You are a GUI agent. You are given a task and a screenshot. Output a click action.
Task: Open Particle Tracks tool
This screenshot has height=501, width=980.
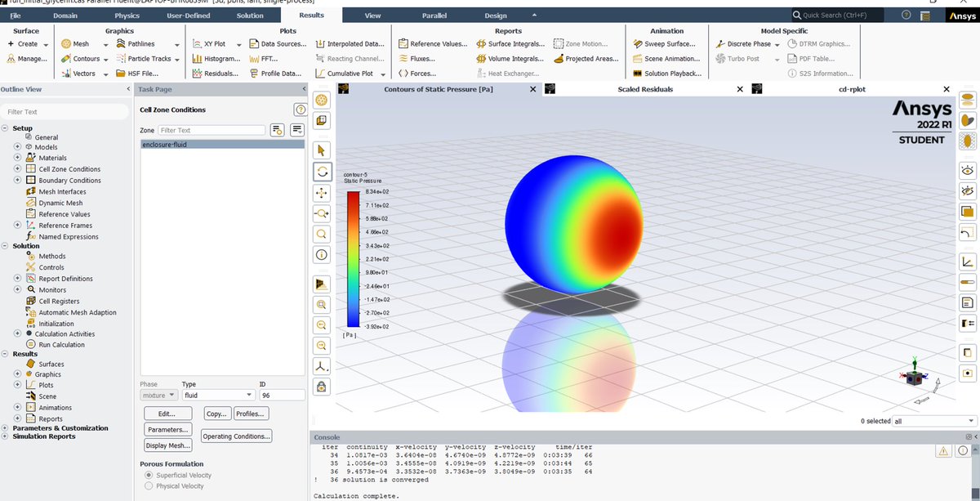click(144, 59)
